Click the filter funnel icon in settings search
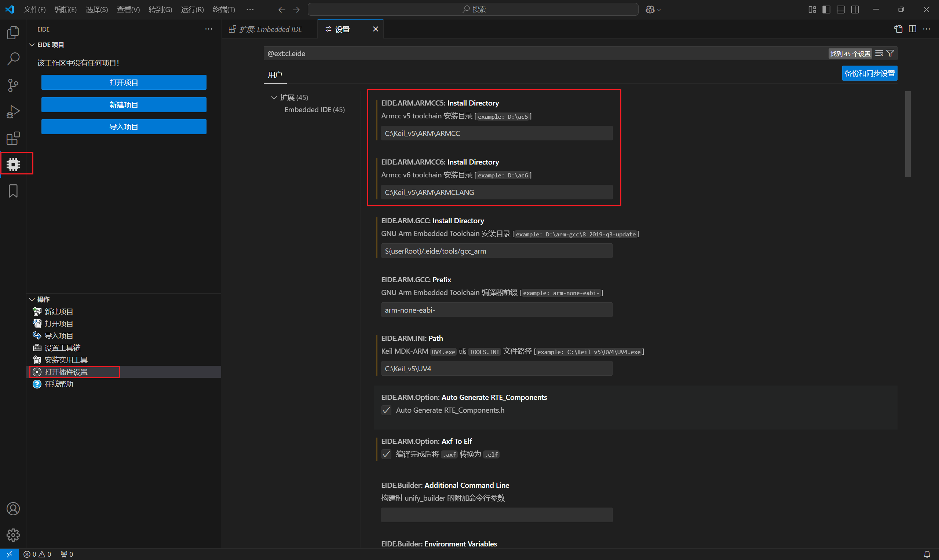The width and height of the screenshot is (939, 560). pyautogui.click(x=890, y=54)
